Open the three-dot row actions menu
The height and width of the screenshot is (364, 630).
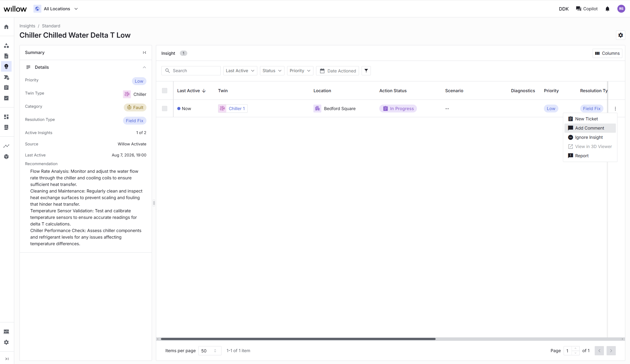615,109
